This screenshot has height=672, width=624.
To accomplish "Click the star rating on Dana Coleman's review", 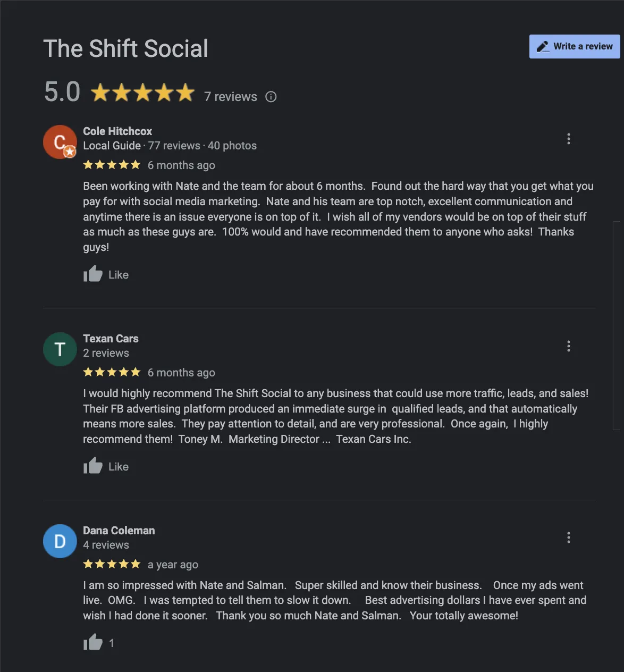I will [x=112, y=564].
